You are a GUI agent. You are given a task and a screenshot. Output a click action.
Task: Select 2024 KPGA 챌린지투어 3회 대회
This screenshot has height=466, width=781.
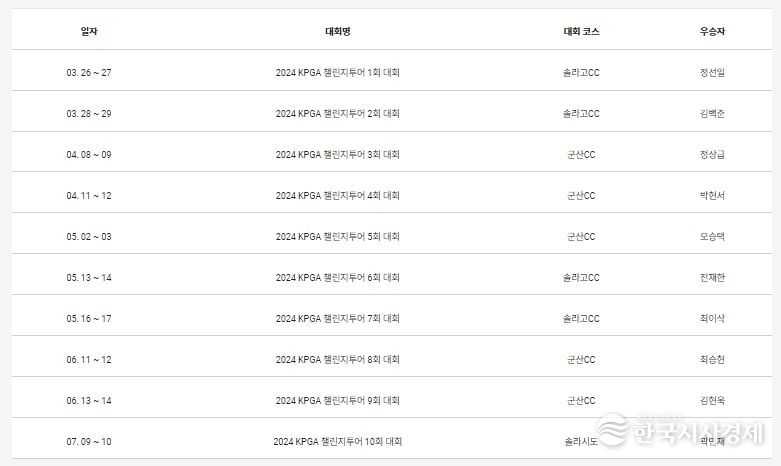click(x=338, y=154)
